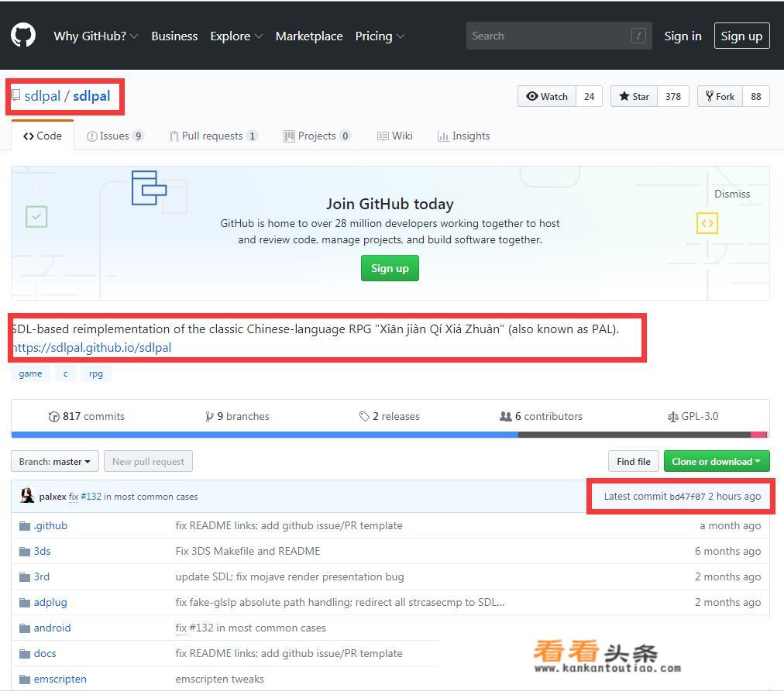Expand the Why GitHub? menu
Screen dimensions: 784x695
coord(96,36)
